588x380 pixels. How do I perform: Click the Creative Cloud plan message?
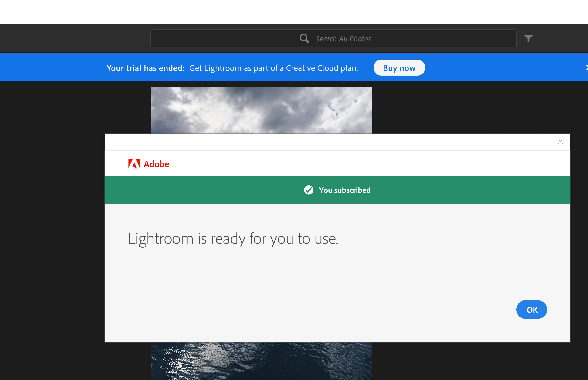pyautogui.click(x=273, y=68)
